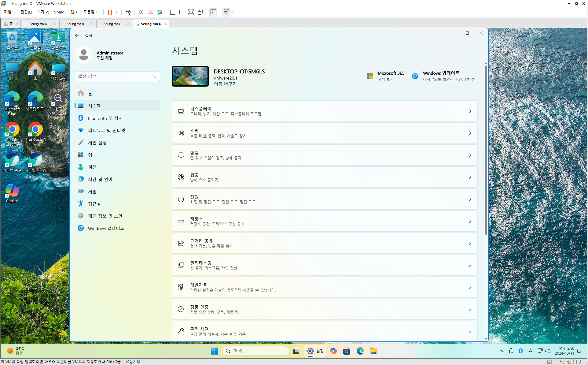Viewport: 588px width, 365px height.
Task: Click the take snapshot toolbar icon
Action: pos(141,12)
